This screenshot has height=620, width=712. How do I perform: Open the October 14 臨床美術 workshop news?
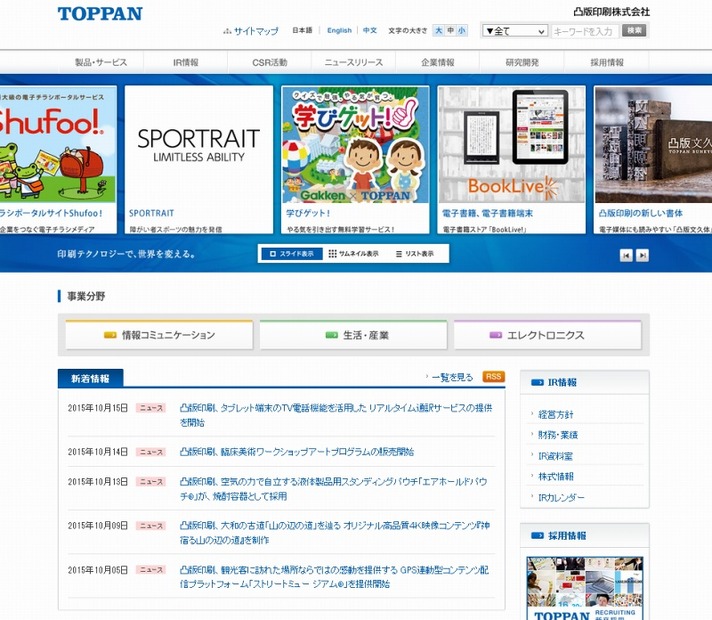[297, 451]
